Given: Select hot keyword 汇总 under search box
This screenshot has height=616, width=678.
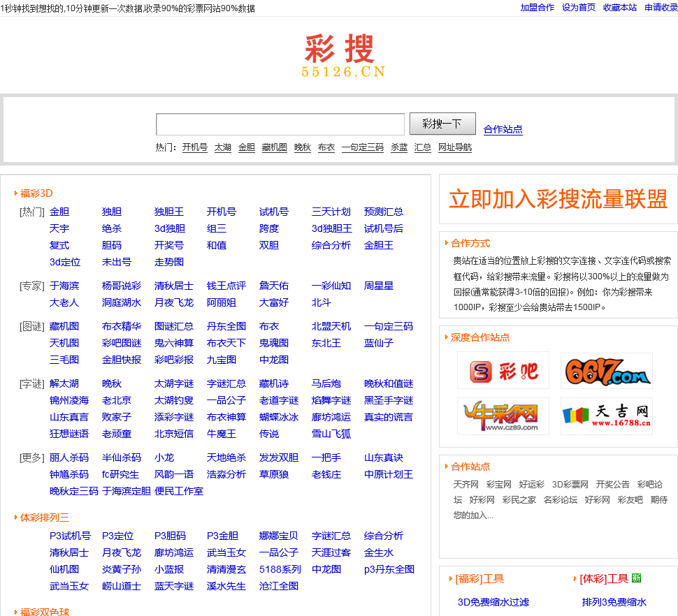Looking at the screenshot, I should click(423, 147).
